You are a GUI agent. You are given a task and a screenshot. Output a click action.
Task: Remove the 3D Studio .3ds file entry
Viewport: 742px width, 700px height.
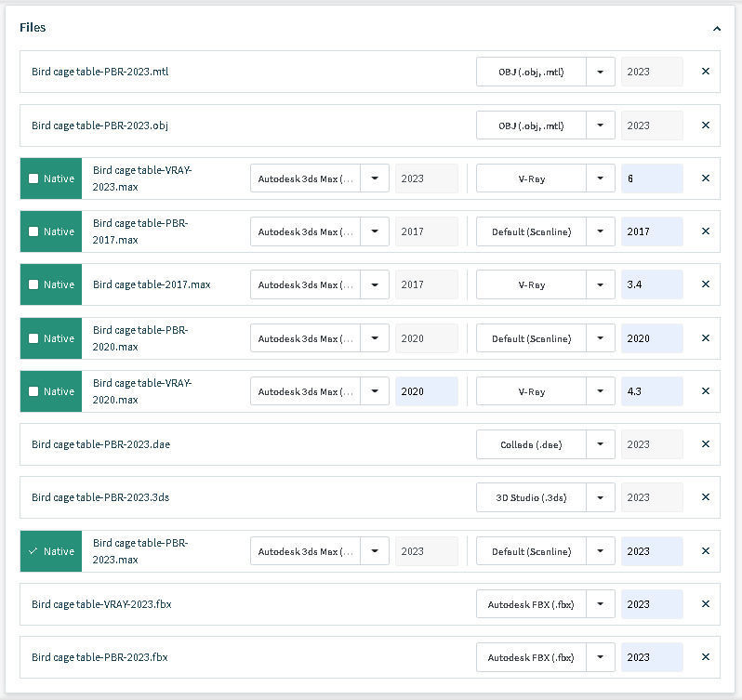click(x=705, y=497)
